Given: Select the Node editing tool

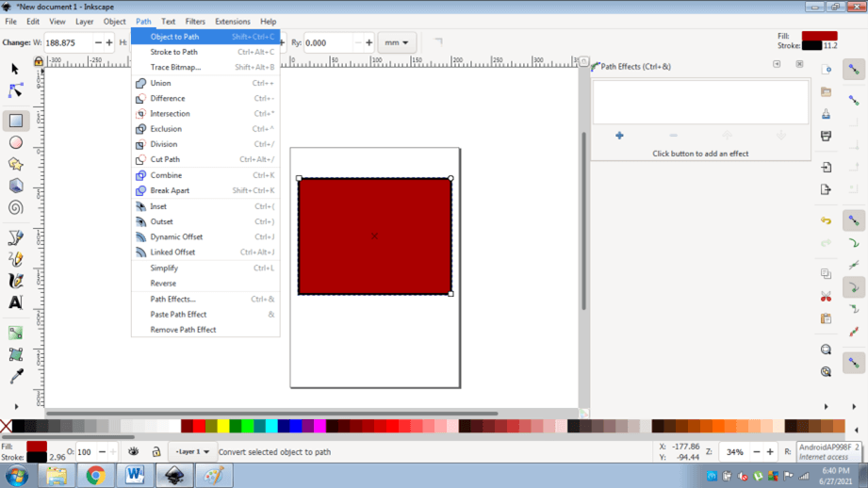Looking at the screenshot, I should click(x=16, y=91).
